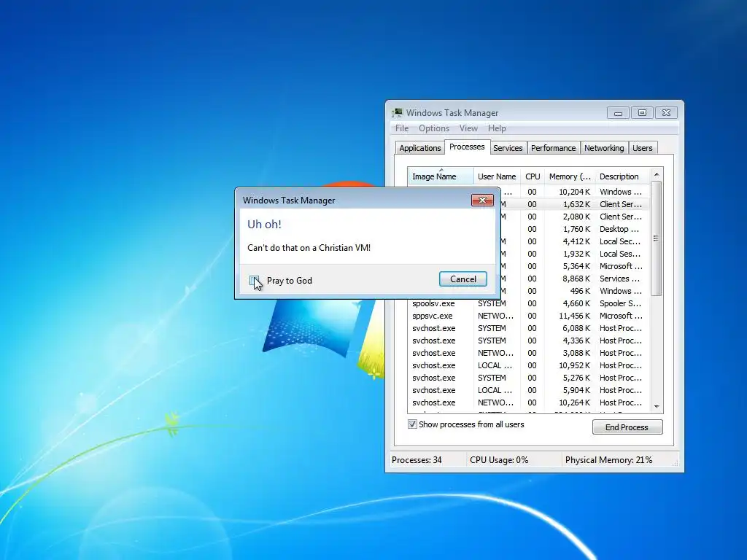The width and height of the screenshot is (747, 560).
Task: Tick the Pray to God checkbox
Action: pyautogui.click(x=255, y=281)
